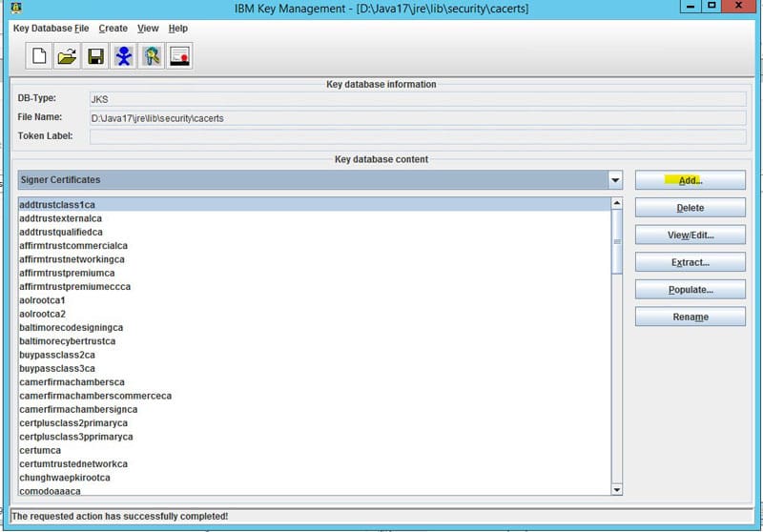Select aolrootca2 certificate
This screenshot has width=763, height=532.
[315, 314]
